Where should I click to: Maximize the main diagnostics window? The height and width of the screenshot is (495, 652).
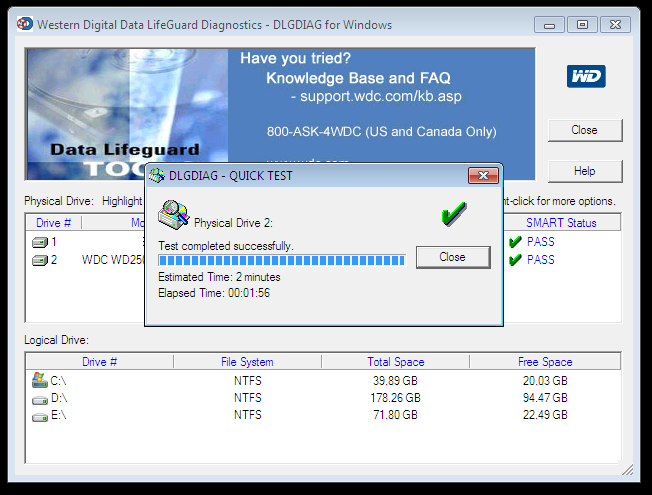pyautogui.click(x=582, y=25)
